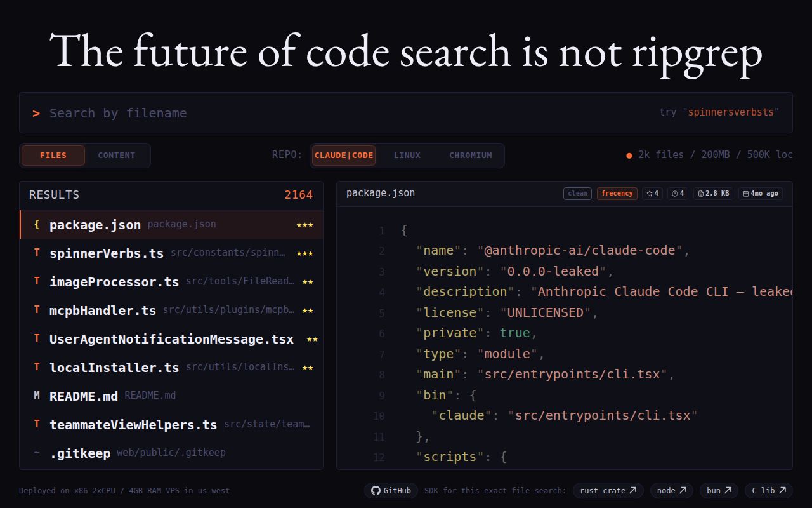The width and height of the screenshot is (812, 508).
Task: Click the T type icon of localInstaller.ts
Action: [x=37, y=367]
